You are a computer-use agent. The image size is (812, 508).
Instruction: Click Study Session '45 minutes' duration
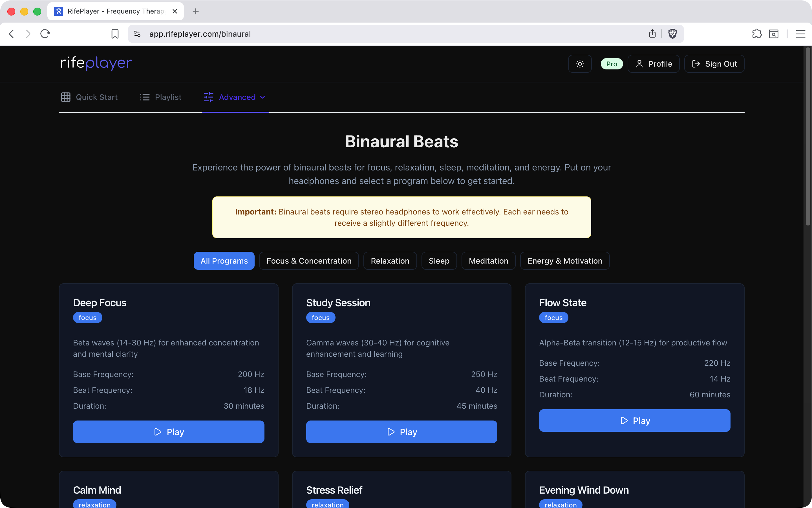coord(477,406)
